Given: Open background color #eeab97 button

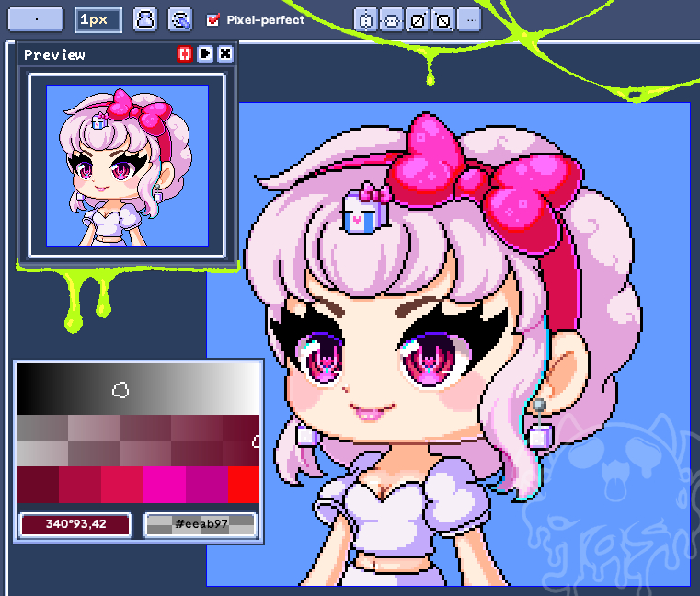Looking at the screenshot, I should 201,525.
